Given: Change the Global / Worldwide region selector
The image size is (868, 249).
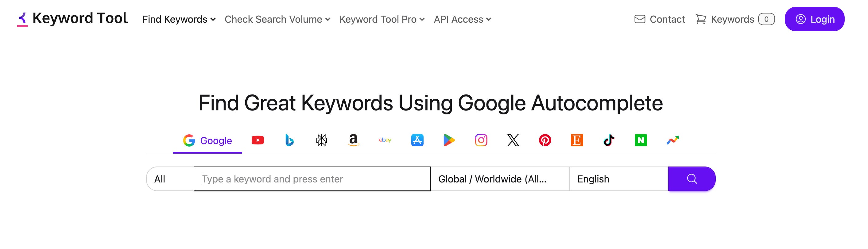Looking at the screenshot, I should coord(500,179).
